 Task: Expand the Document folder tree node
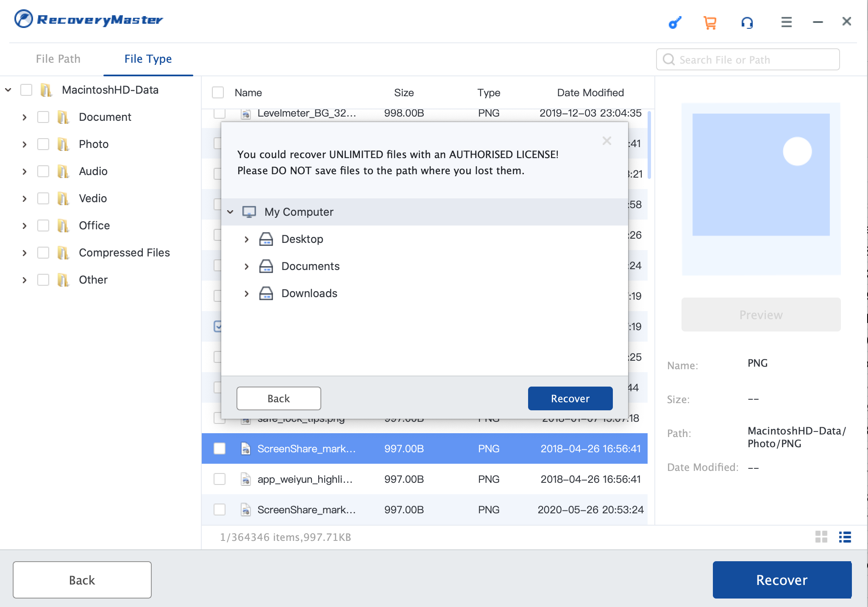tap(25, 117)
